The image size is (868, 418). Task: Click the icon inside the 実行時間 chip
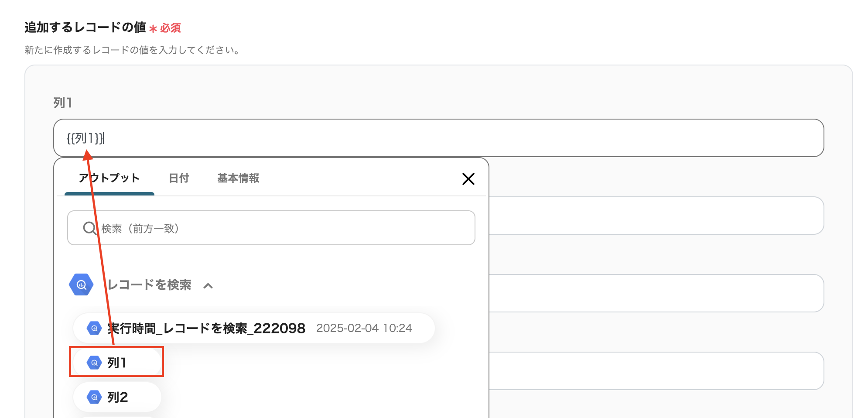point(94,328)
